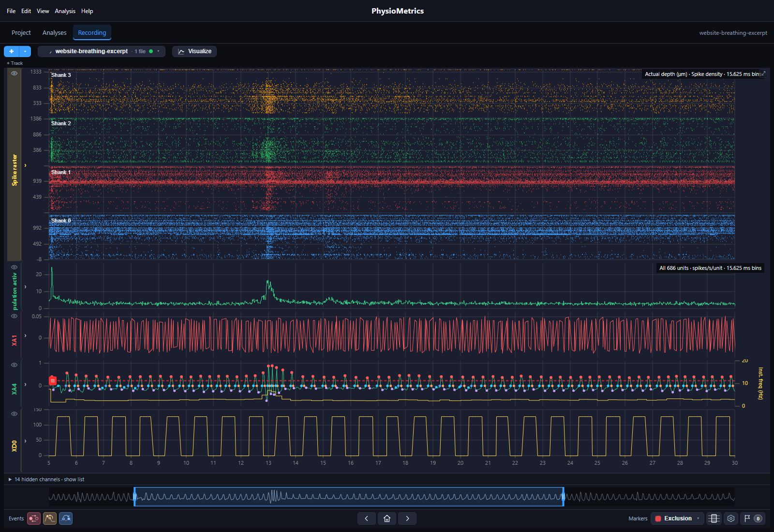This screenshot has height=532, width=774.
Task: Click the Shank 0 label in raster
Action: (61, 221)
